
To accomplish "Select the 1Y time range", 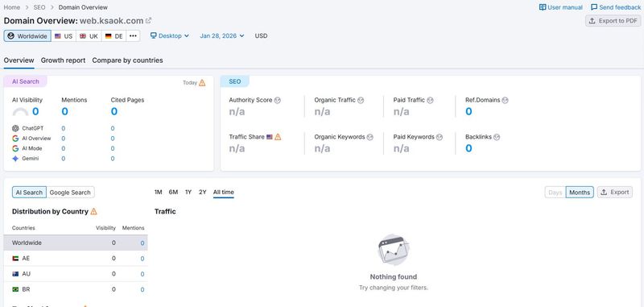I will [188, 193].
